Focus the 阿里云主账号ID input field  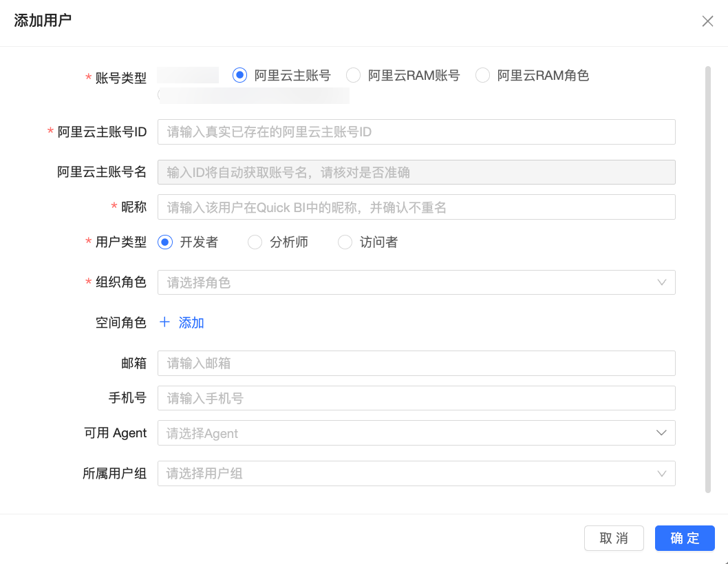416,132
